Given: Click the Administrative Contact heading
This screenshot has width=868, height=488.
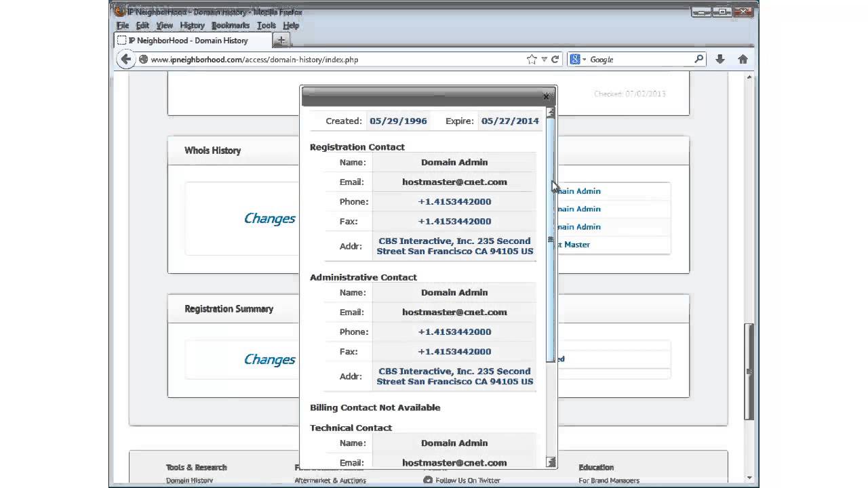Looking at the screenshot, I should [363, 277].
